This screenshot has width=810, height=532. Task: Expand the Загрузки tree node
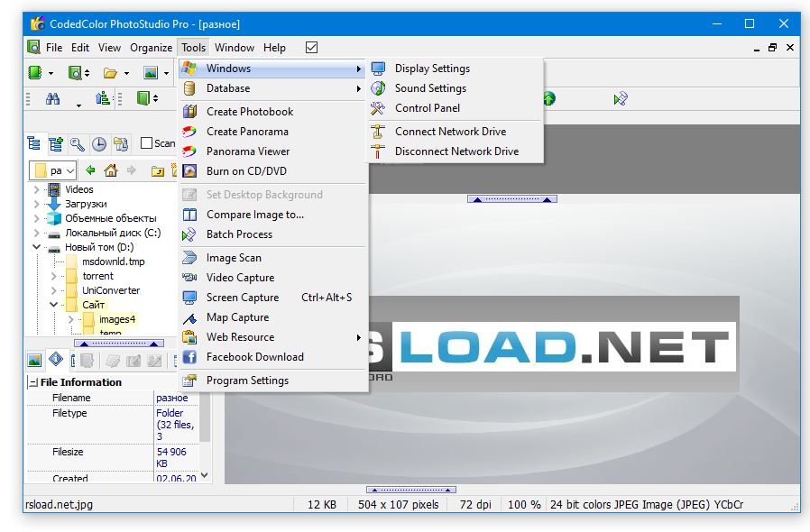(36, 204)
